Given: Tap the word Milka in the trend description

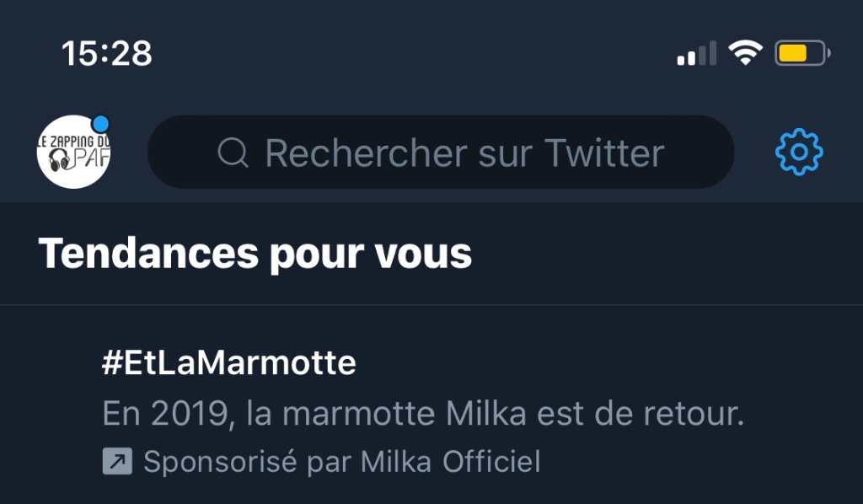Looking at the screenshot, I should point(486,413).
